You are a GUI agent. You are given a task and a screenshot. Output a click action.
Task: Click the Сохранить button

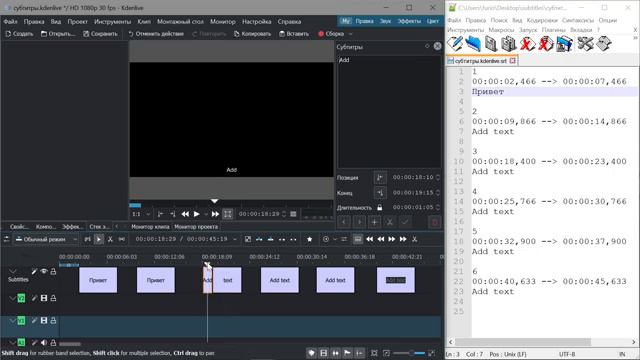point(100,34)
